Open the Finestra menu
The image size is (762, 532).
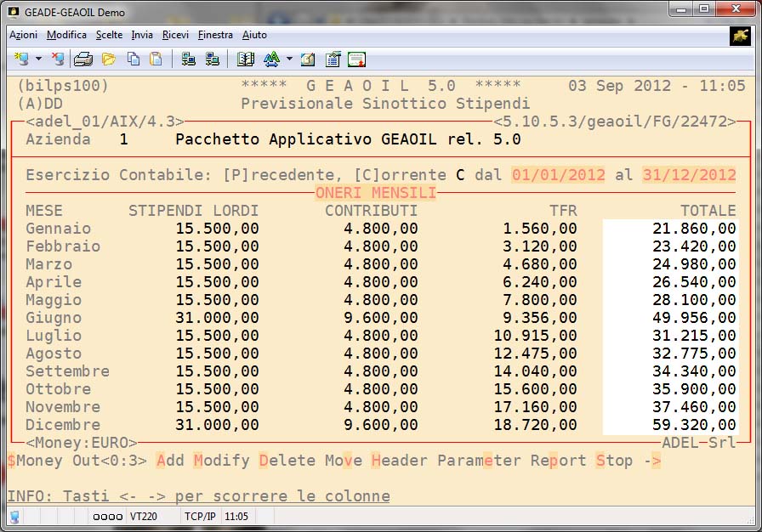pos(215,35)
